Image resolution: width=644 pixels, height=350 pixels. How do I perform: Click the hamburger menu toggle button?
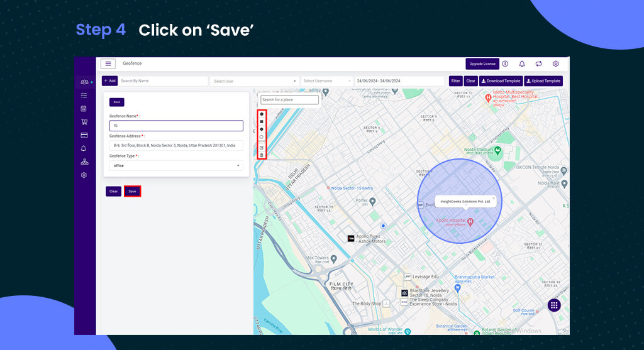[x=108, y=63]
